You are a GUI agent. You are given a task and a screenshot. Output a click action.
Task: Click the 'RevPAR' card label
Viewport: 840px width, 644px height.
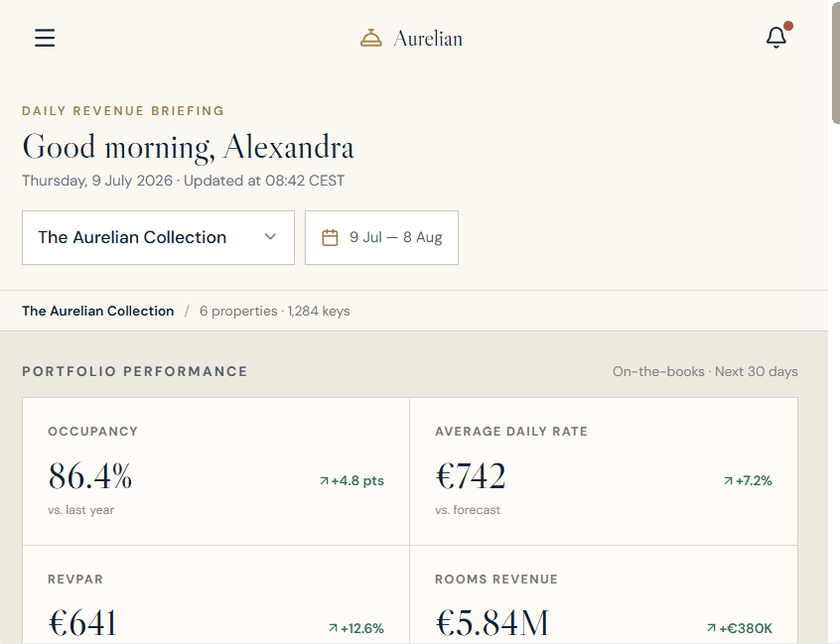75,580
